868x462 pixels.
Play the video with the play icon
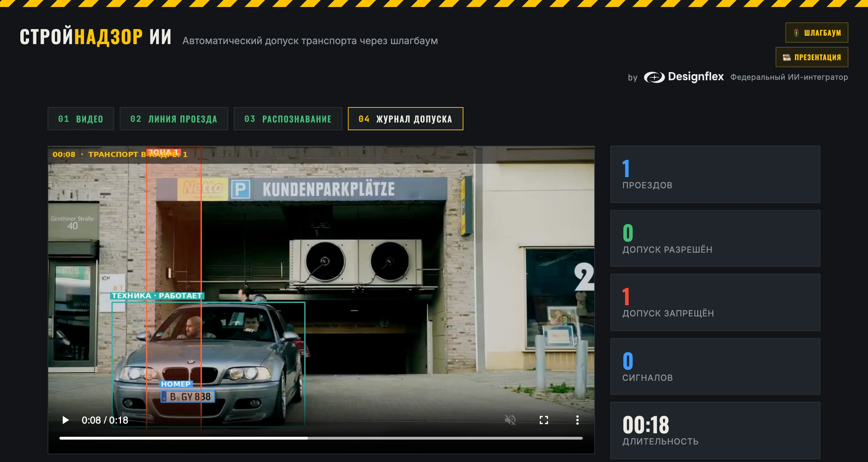(x=65, y=420)
